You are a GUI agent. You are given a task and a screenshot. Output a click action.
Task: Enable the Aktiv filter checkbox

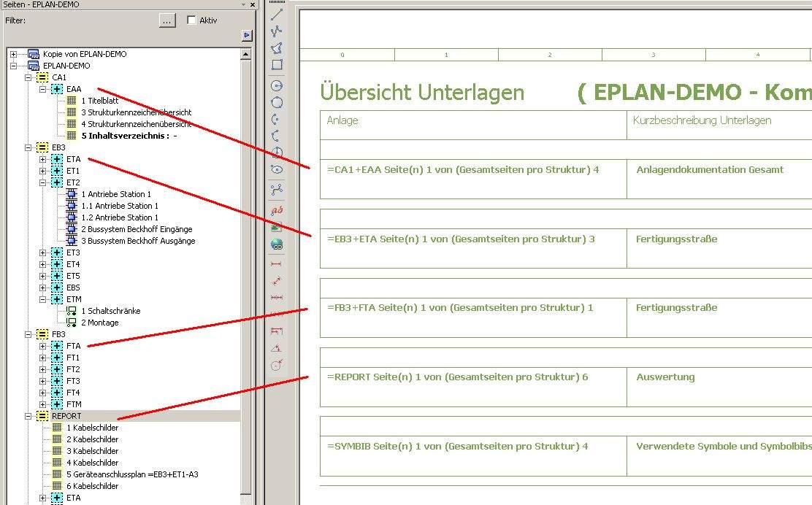191,20
